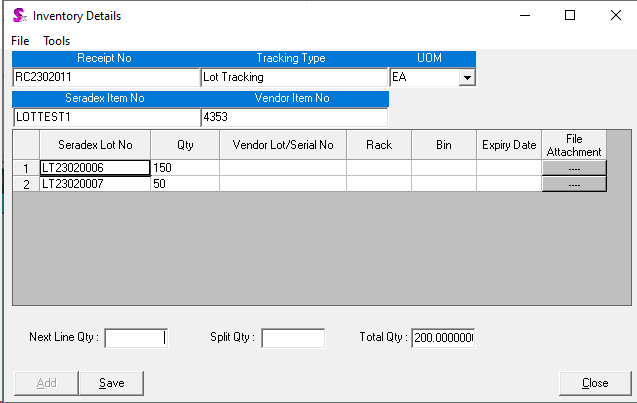Open file attachment button for row 1

574,168
